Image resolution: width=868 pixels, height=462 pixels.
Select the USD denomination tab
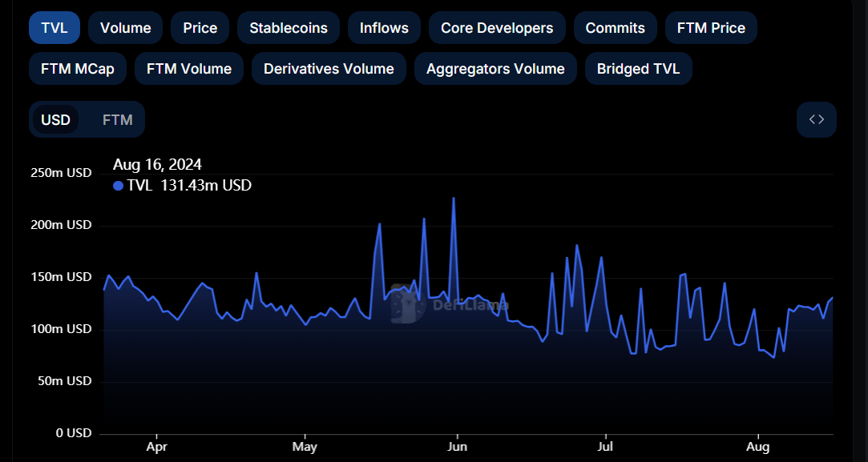(56, 120)
